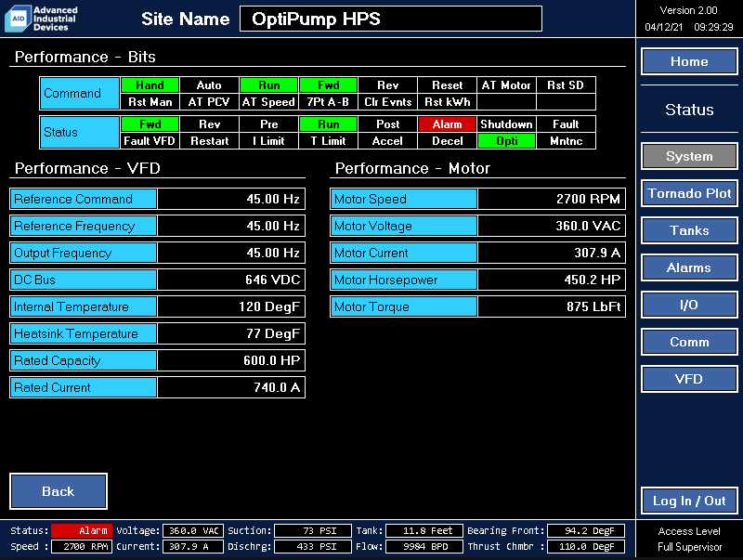Click the Advanced Industrial Devices logo
743x560 pixels.
coord(42,19)
